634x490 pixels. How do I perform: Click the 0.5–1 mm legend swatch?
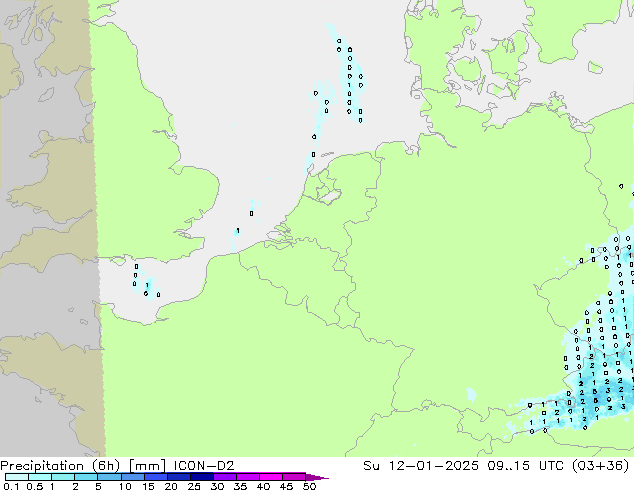pyautogui.click(x=40, y=477)
